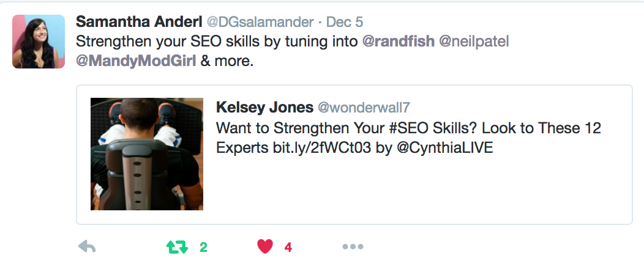This screenshot has height=269, width=644.
Task: Open Samantha Anderl's profile avatar
Action: coord(39,42)
